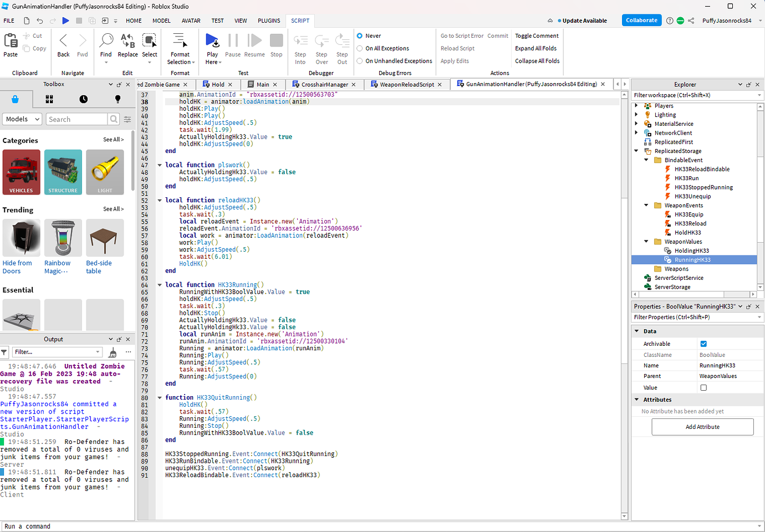Image resolution: width=765 pixels, height=532 pixels.
Task: Click the blue Collaborate button
Action: coord(641,21)
